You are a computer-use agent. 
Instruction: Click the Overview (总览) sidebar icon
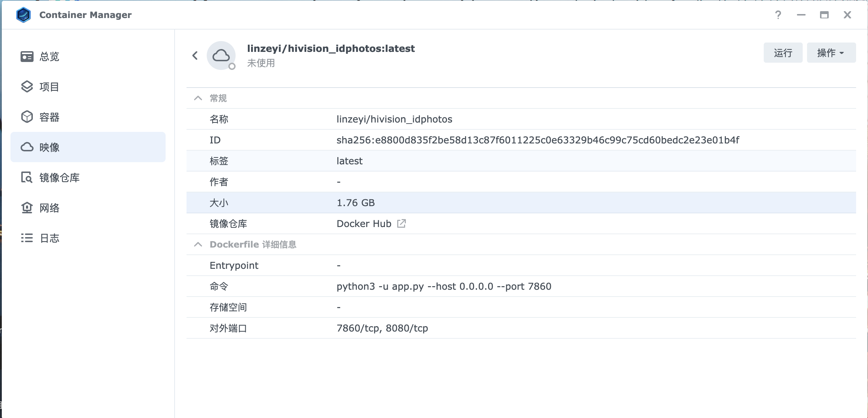[27, 57]
